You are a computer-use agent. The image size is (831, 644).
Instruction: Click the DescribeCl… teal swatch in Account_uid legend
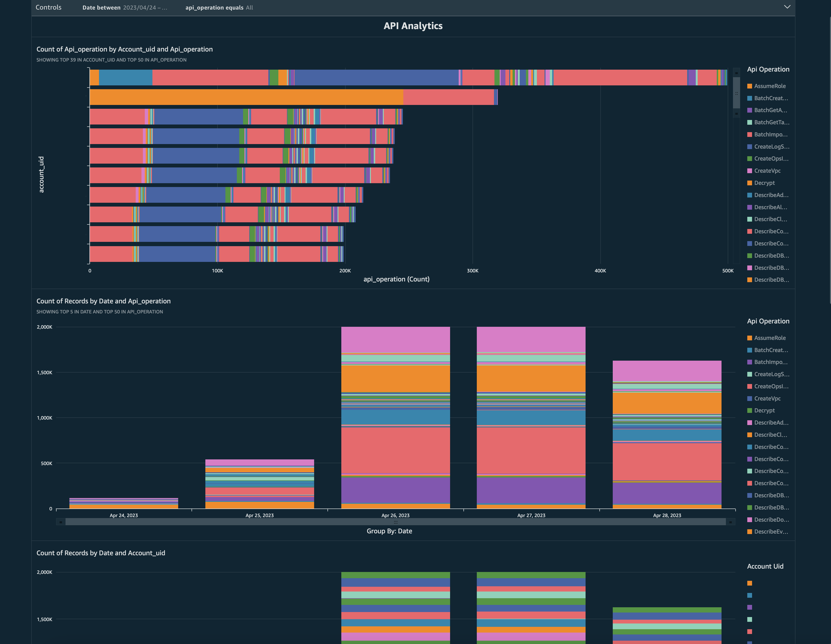(x=750, y=219)
